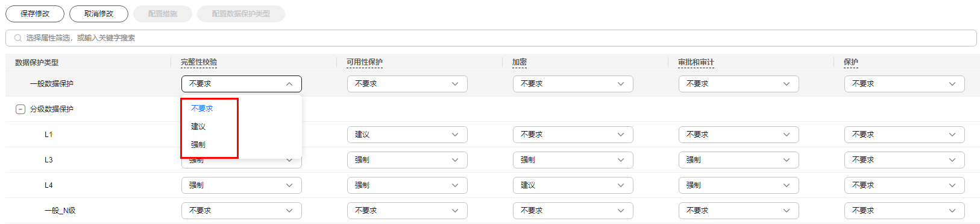The height and width of the screenshot is (224, 980).
Task: Open the 一般数据保护 加密 dropdown
Action: 573,84
